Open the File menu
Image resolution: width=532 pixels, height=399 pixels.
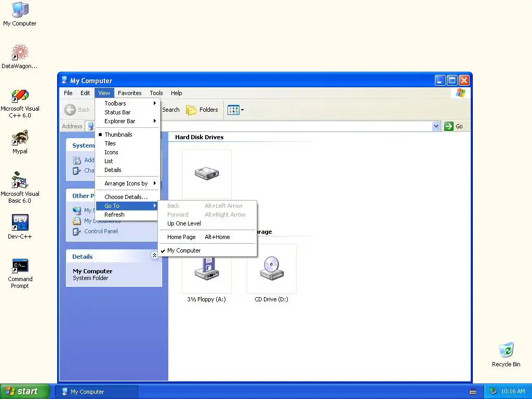coord(68,93)
